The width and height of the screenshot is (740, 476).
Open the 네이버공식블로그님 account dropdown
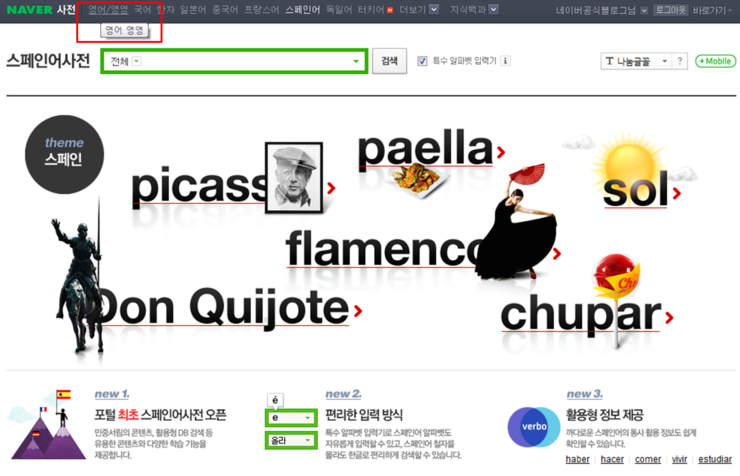[644, 10]
